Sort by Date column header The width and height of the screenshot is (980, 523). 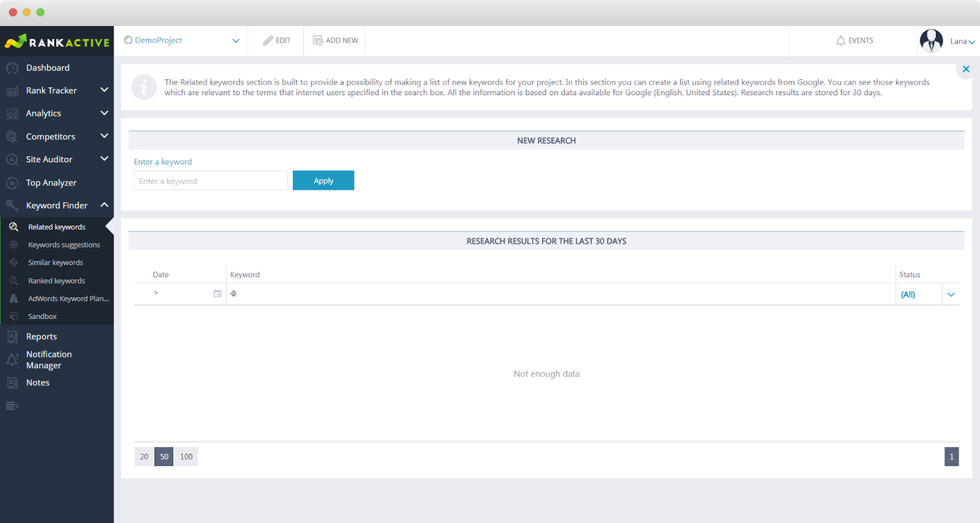pos(161,275)
